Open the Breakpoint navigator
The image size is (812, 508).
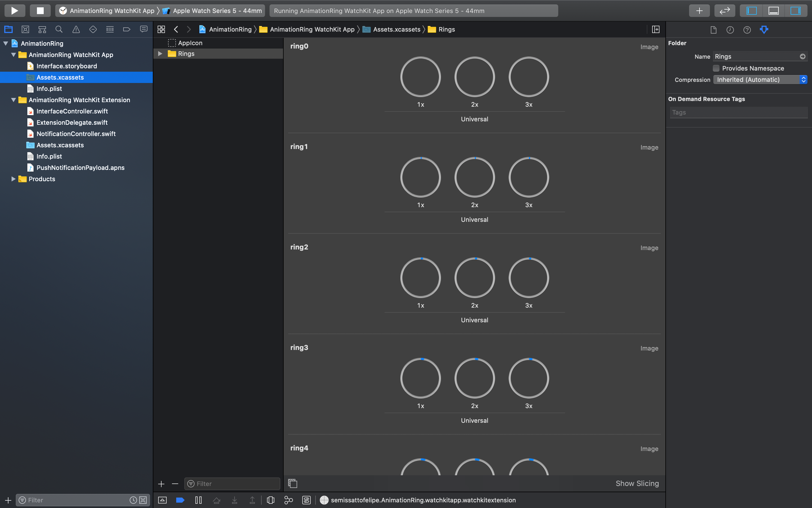[x=127, y=29]
